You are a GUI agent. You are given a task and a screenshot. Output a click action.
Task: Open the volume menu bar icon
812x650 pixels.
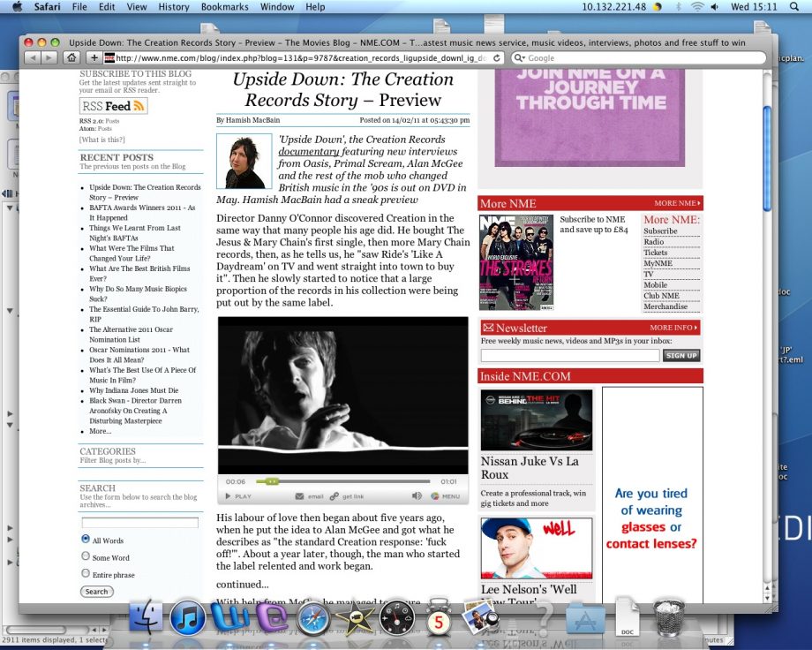pyautogui.click(x=715, y=7)
